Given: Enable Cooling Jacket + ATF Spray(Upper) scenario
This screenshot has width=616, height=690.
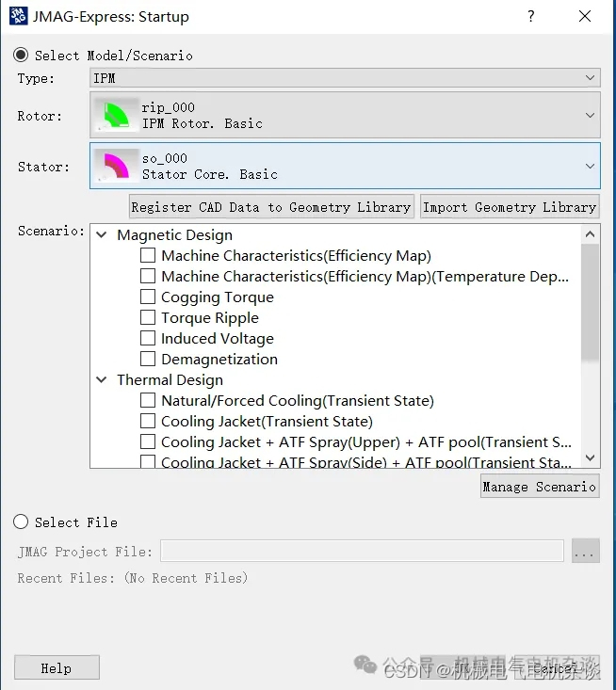Looking at the screenshot, I should [148, 441].
